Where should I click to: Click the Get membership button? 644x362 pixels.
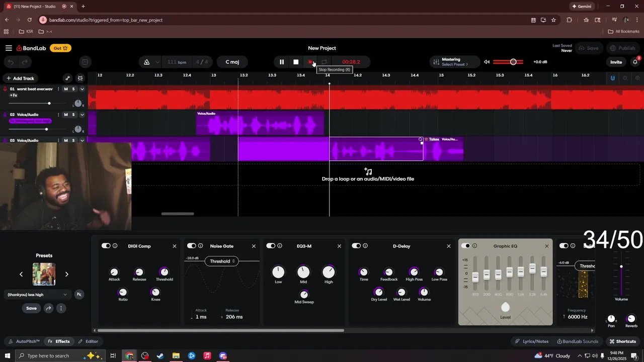click(x=60, y=48)
